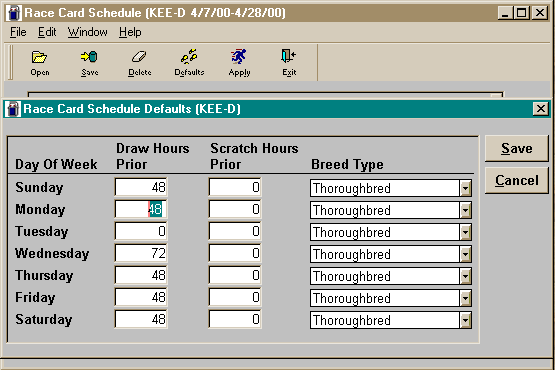Click Monday Draw Hours Prior field
This screenshot has width=555, height=370.
141,209
